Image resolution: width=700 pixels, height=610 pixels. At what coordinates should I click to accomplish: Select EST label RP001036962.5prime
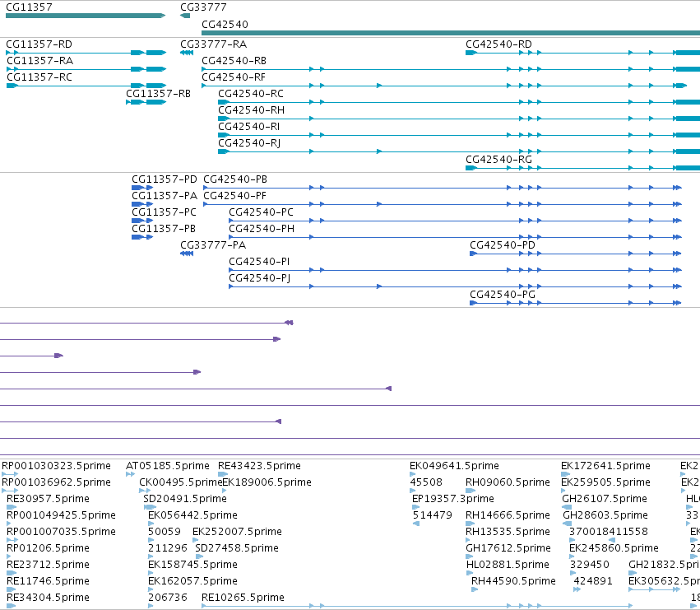coord(56,482)
